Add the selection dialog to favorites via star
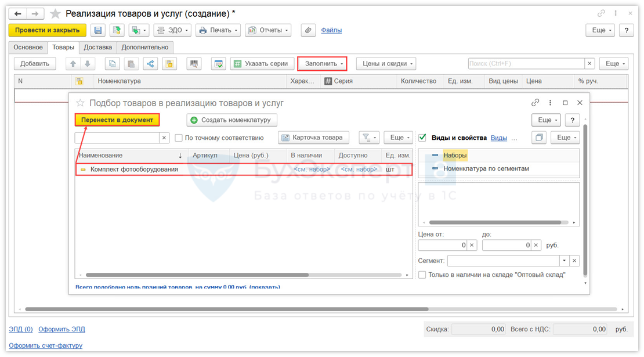Viewport: 644px width, 357px height. click(x=80, y=103)
